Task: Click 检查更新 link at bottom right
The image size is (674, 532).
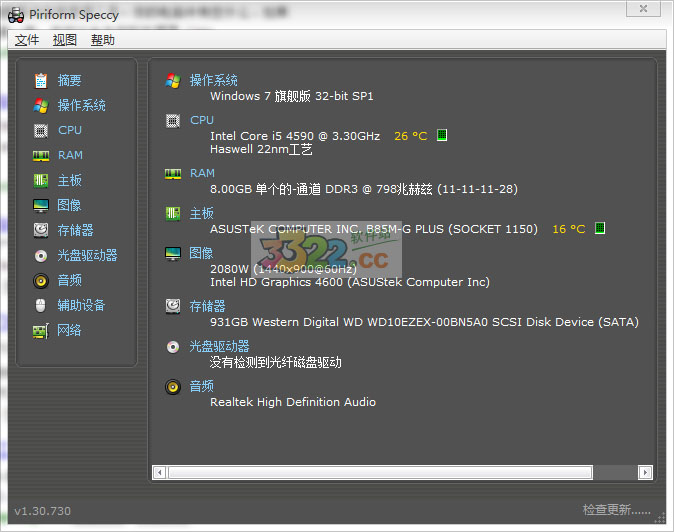Action: coord(616,510)
